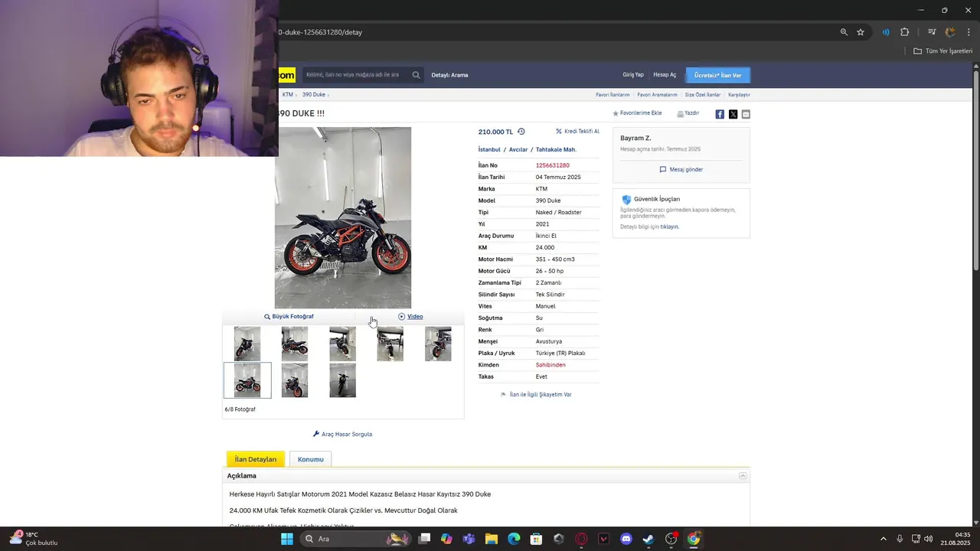Open Steam from the taskbar
980x551 pixels.
648,539
